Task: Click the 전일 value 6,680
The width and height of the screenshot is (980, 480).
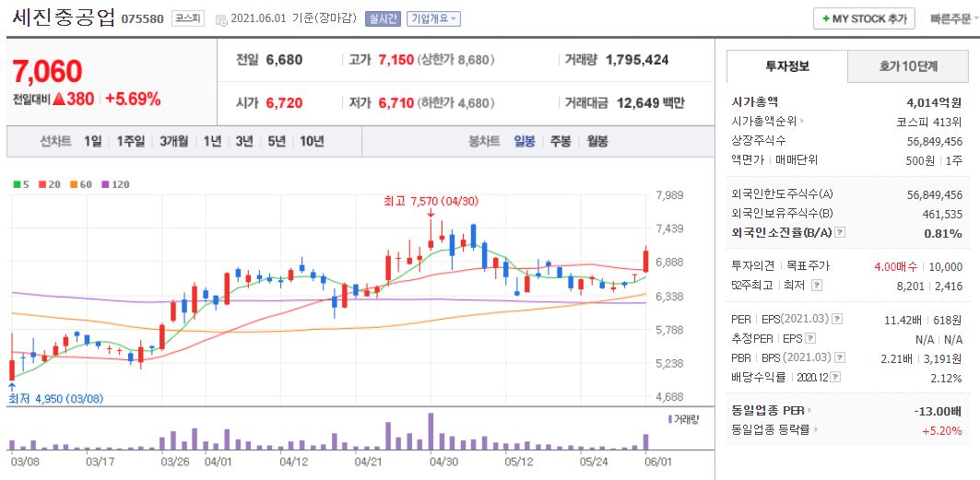Action: 284,60
